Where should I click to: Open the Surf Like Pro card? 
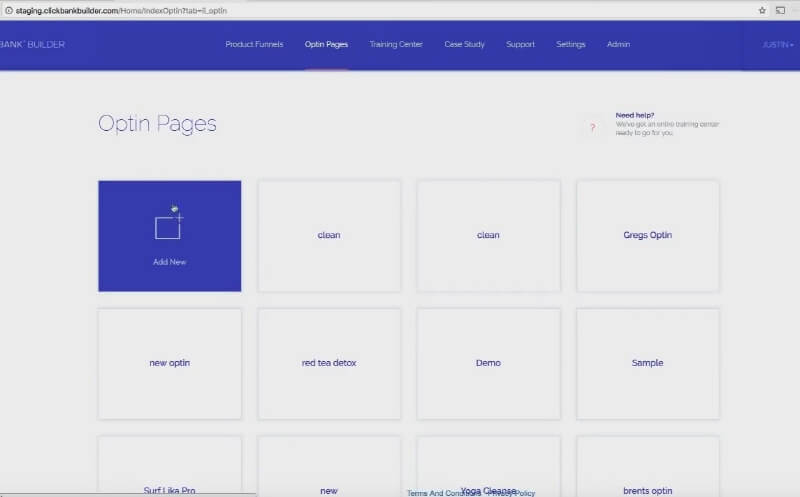[x=169, y=466]
